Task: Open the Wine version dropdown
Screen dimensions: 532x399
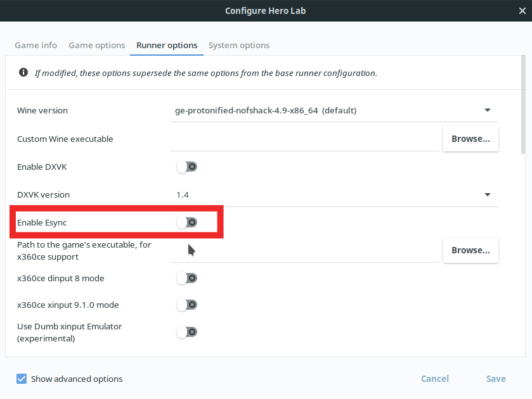Action: 488,110
